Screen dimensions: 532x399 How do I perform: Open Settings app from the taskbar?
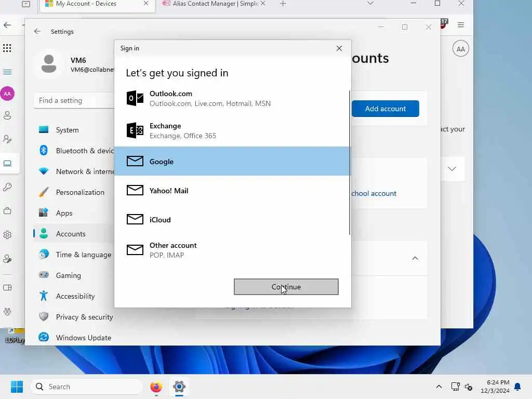click(x=179, y=387)
